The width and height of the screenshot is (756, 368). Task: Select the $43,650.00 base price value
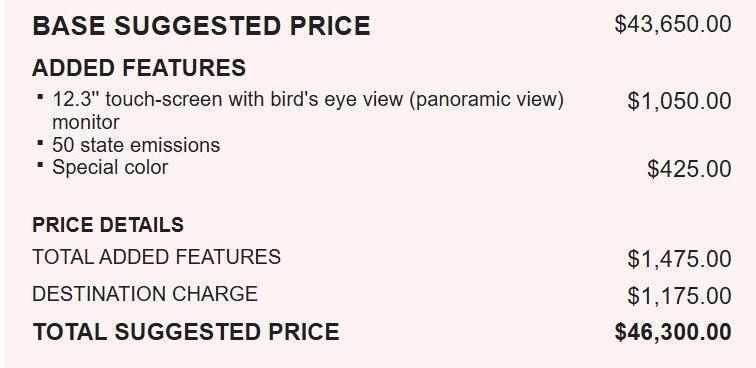pos(673,24)
